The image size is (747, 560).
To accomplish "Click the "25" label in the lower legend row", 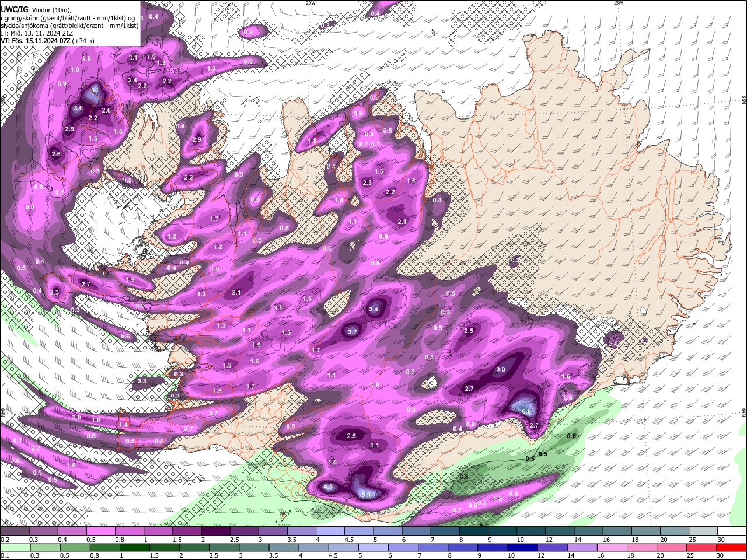I will coord(689,556).
